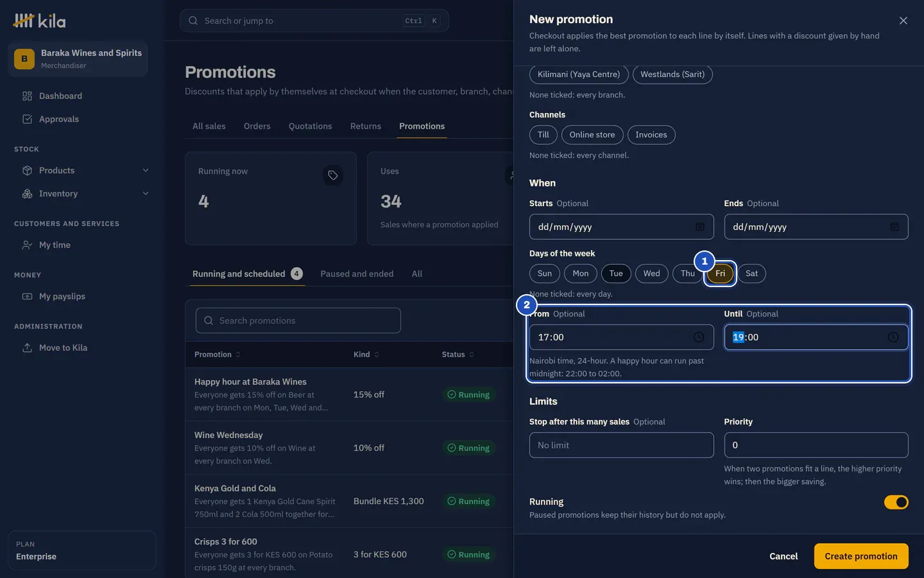
Task: Sort by the Kind column
Action: point(366,355)
